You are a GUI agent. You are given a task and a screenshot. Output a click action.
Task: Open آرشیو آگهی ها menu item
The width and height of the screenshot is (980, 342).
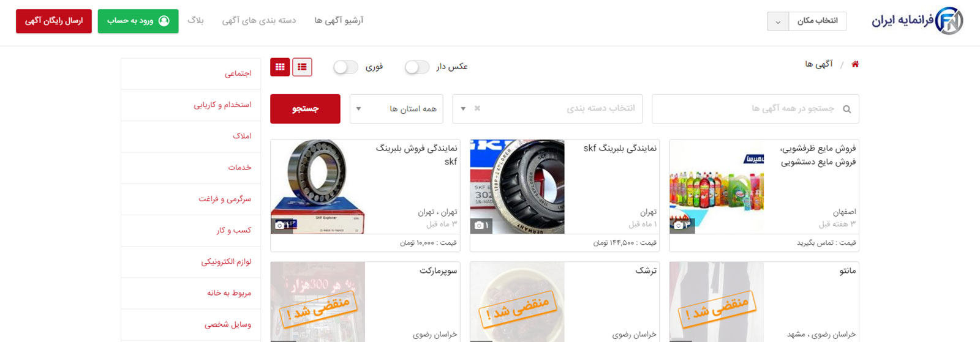[339, 20]
